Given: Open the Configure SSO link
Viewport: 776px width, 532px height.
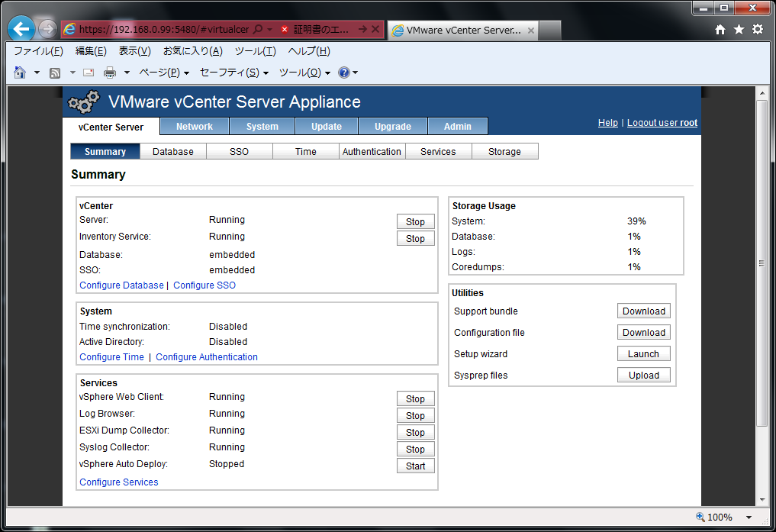Looking at the screenshot, I should 204,285.
